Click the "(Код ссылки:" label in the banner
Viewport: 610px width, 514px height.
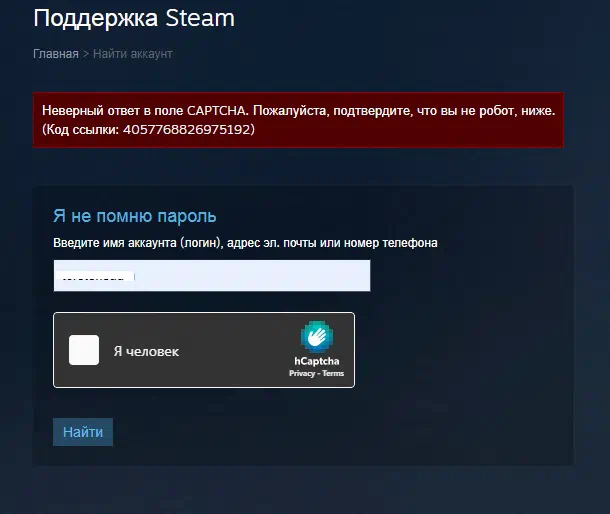point(81,129)
